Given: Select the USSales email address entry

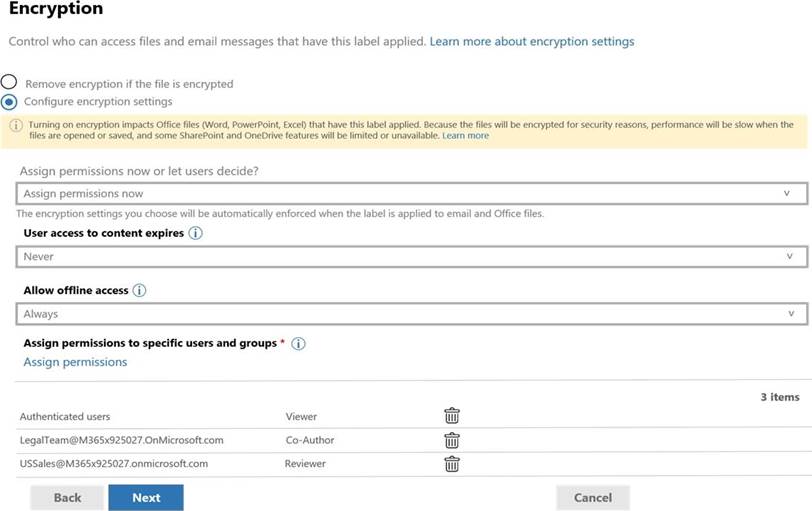Looking at the screenshot, I should tap(113, 464).
